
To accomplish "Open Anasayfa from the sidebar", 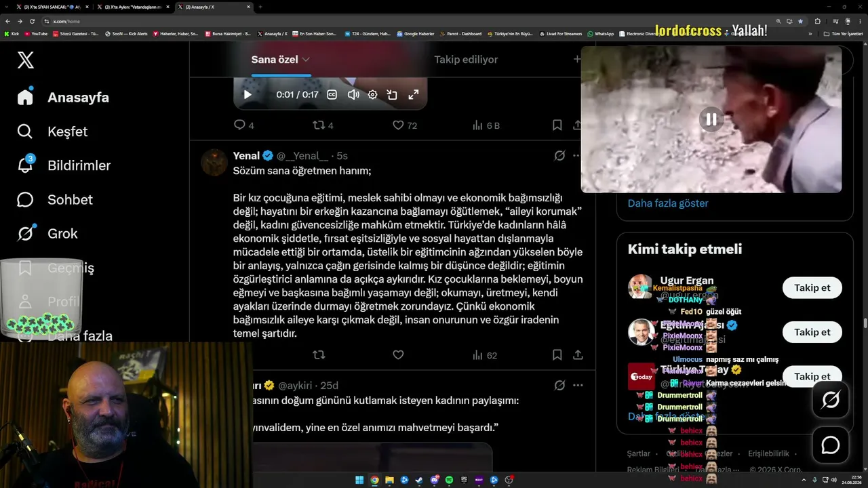I will 64,97.
